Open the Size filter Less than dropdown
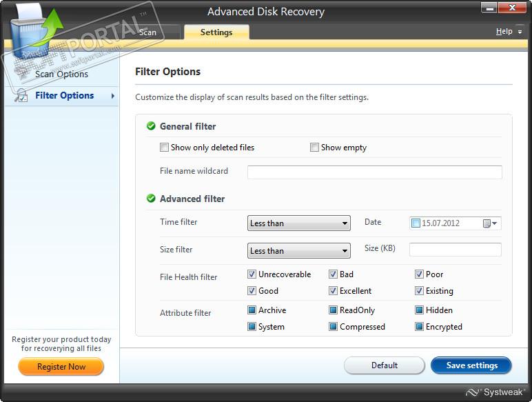This screenshot has width=532, height=402. tap(299, 250)
